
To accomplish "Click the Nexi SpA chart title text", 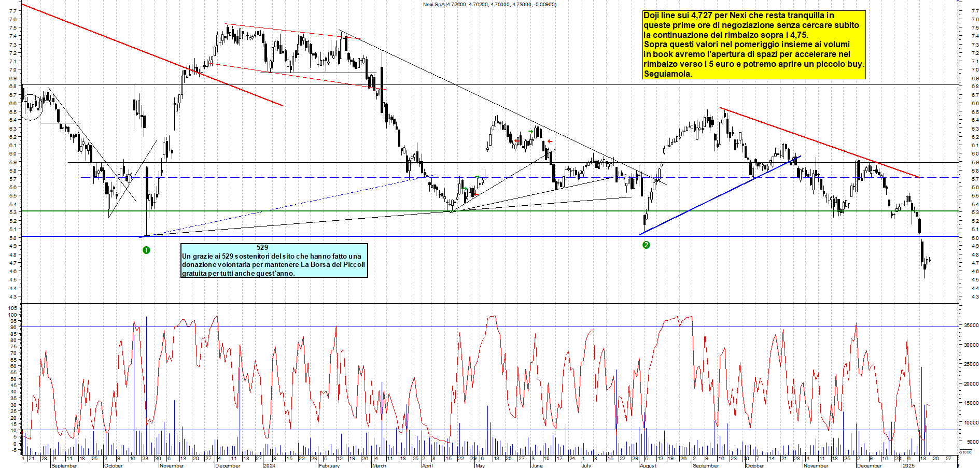I will pos(489,4).
